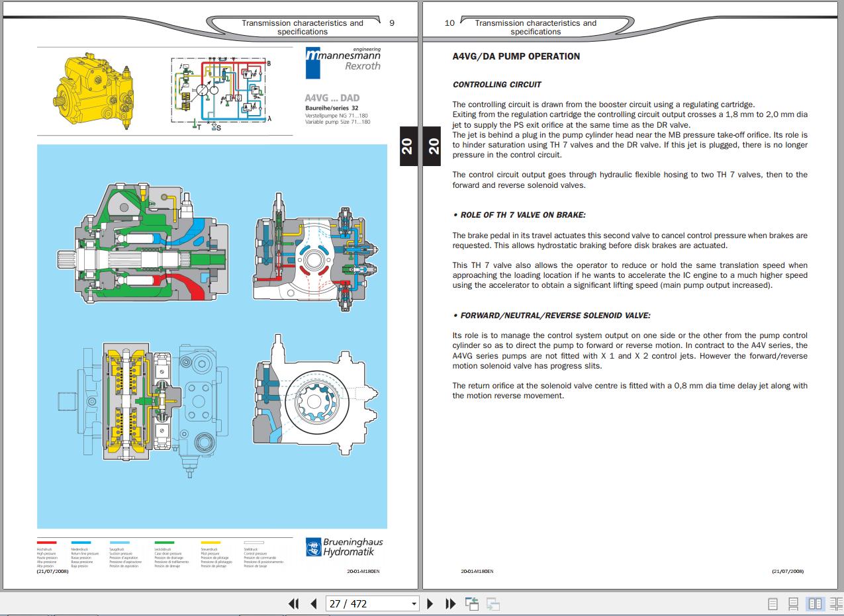This screenshot has height=616, width=844.
Task: Click the 'Baureihe/series 32' text
Action: [332, 109]
